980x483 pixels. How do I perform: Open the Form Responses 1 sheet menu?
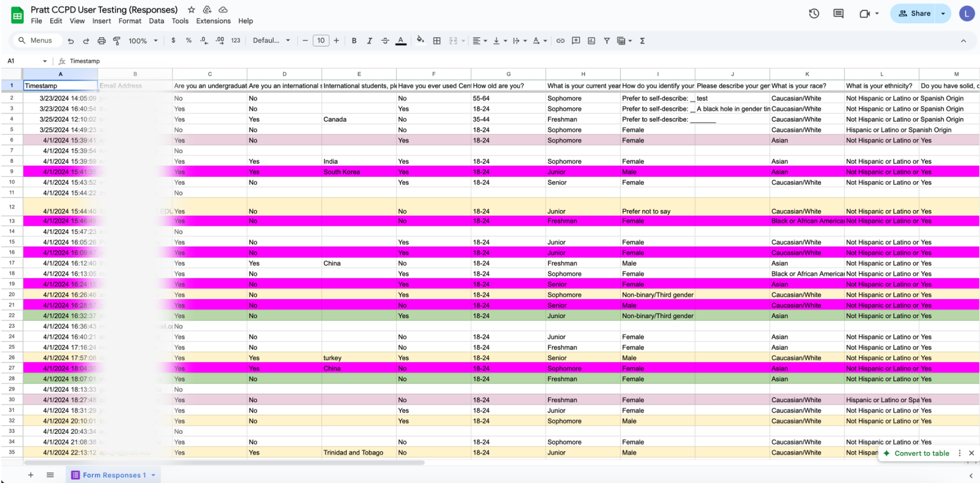tap(154, 475)
